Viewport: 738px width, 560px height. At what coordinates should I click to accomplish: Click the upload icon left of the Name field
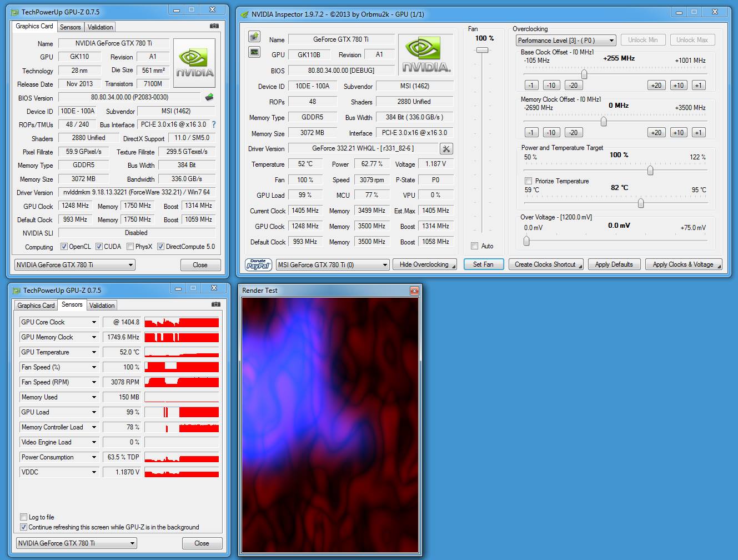click(254, 37)
